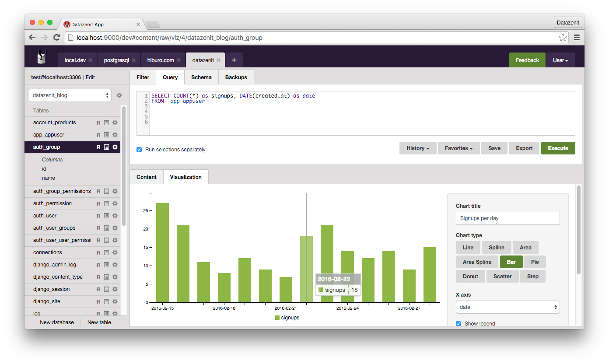Uncheck the Show legend checkbox
The height and width of the screenshot is (364, 609).
pos(458,324)
